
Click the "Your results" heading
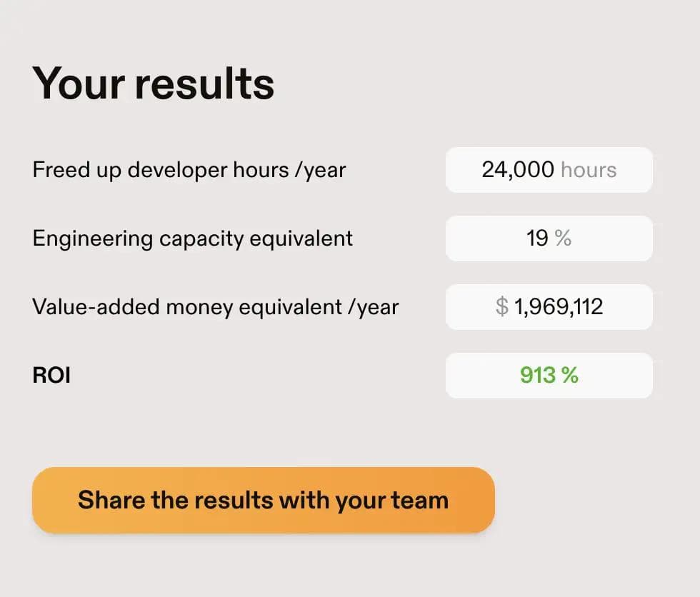153,83
